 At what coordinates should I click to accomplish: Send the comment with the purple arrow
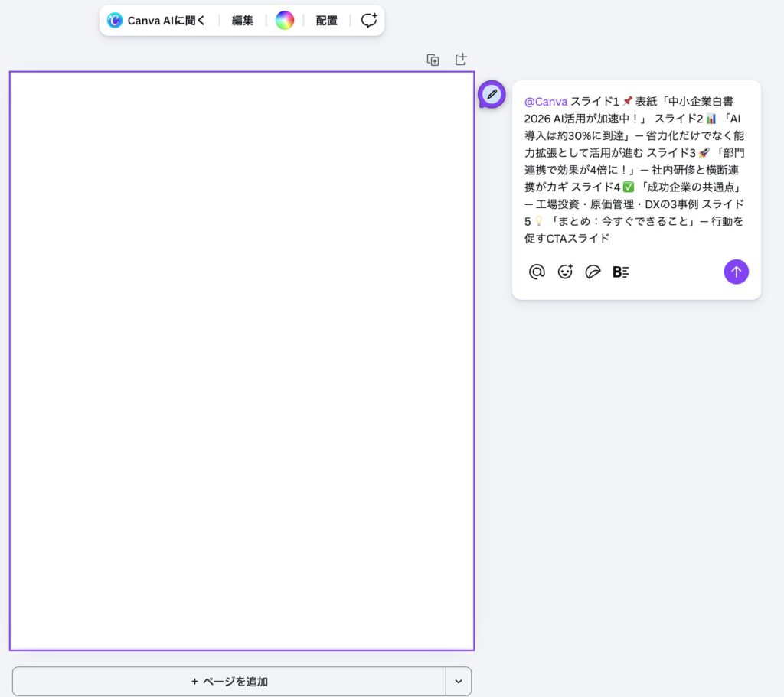pyautogui.click(x=736, y=272)
